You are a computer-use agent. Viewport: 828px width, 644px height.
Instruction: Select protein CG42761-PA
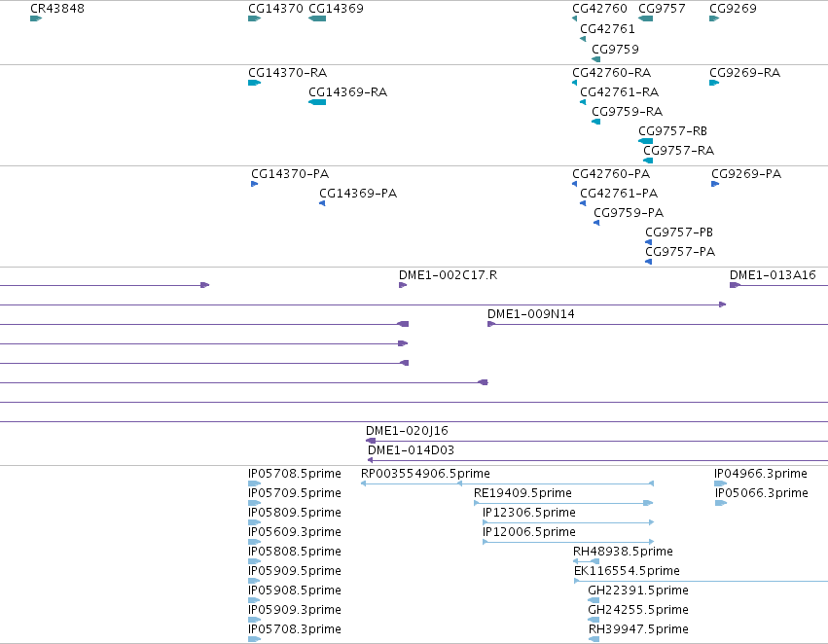(619, 194)
